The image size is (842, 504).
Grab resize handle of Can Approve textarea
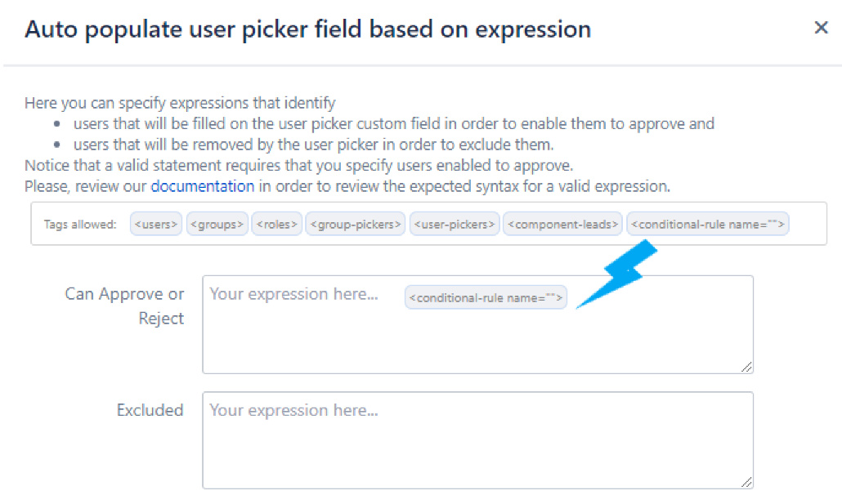746,368
